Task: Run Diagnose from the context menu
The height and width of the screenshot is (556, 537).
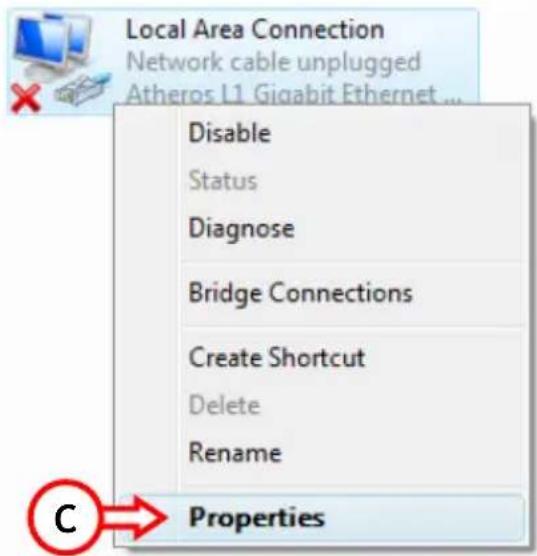Action: [x=242, y=229]
